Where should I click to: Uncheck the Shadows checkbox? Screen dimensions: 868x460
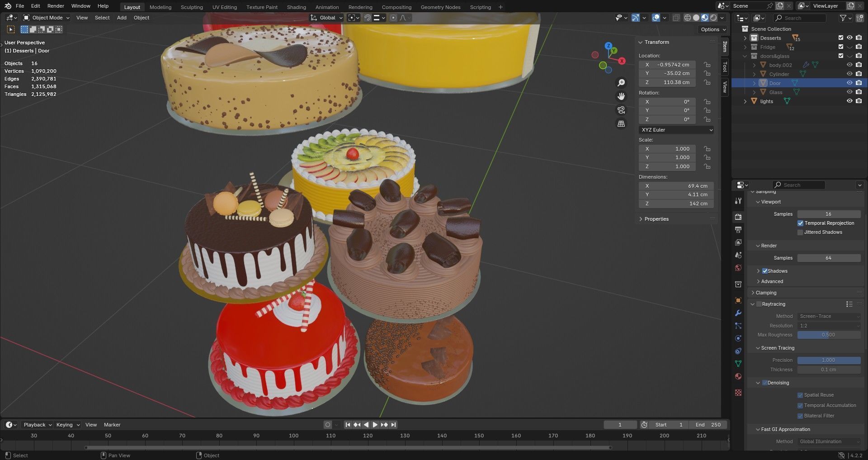tap(765, 271)
